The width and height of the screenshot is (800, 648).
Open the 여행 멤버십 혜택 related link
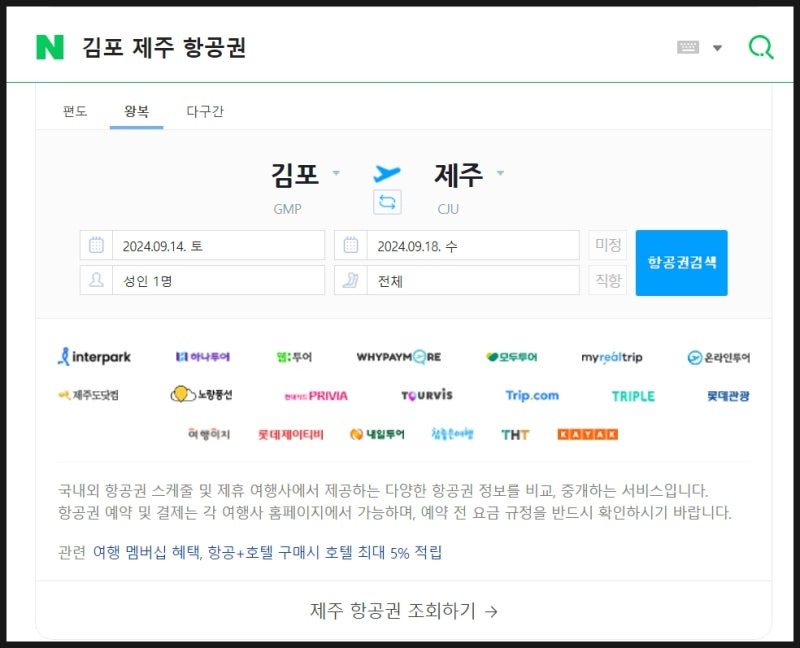pos(267,553)
